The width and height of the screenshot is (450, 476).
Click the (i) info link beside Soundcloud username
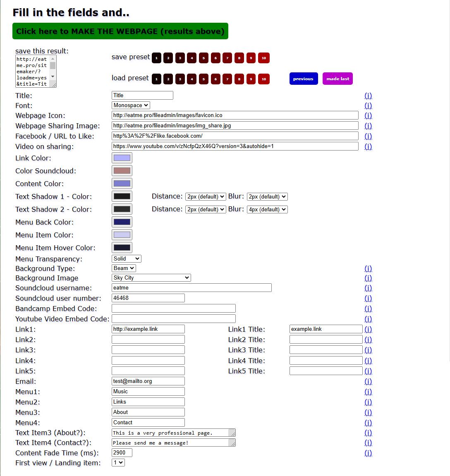click(368, 288)
